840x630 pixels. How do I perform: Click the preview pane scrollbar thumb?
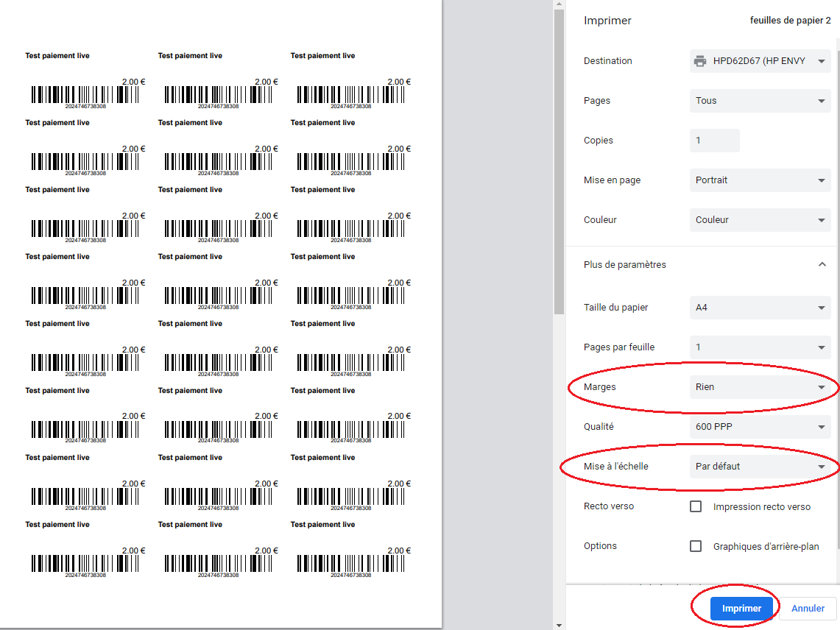[x=559, y=162]
